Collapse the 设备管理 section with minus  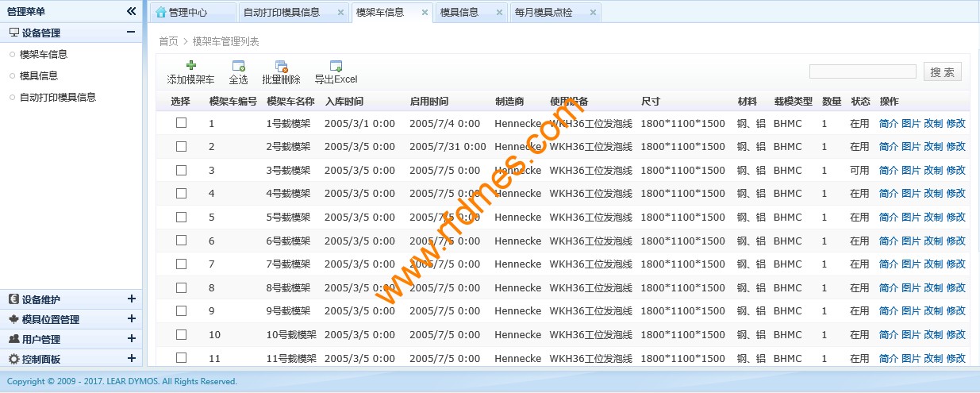coord(131,33)
